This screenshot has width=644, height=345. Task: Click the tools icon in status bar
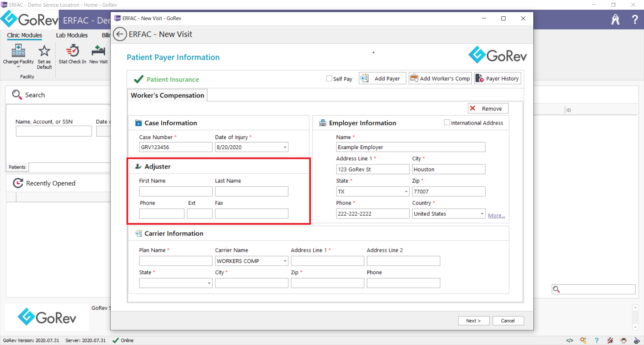(610, 340)
